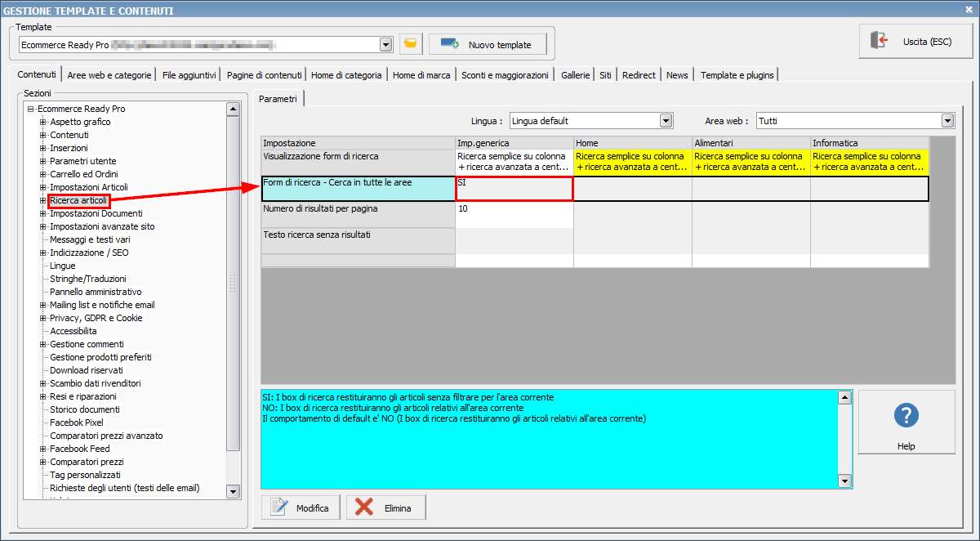Open the Gallerie tab
Screen dimensions: 980x541
(x=576, y=75)
